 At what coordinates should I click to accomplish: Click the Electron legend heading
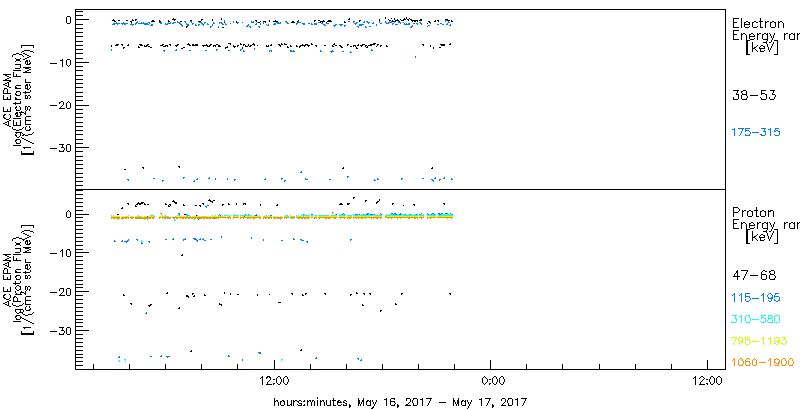[x=759, y=23]
